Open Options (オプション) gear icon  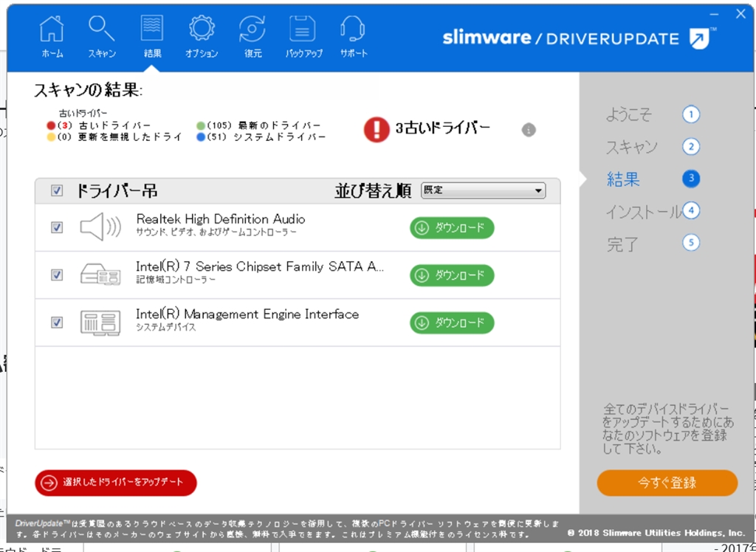point(202,29)
